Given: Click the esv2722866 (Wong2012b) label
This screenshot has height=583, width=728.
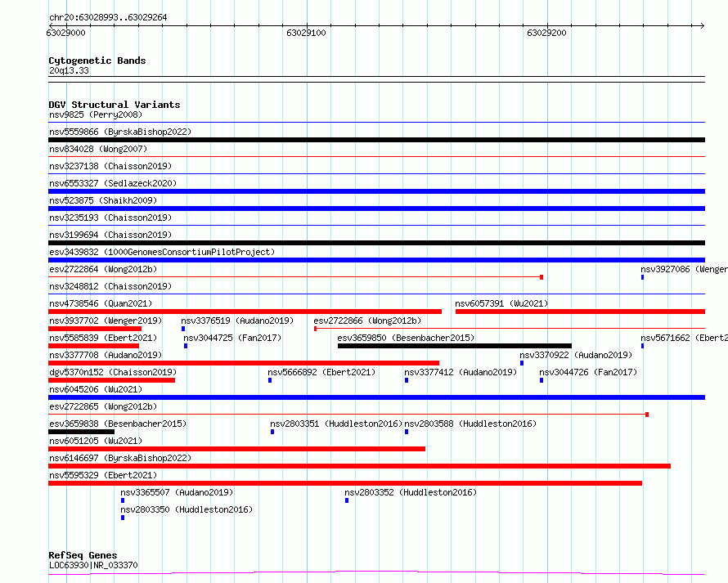Looking at the screenshot, I should point(367,321).
